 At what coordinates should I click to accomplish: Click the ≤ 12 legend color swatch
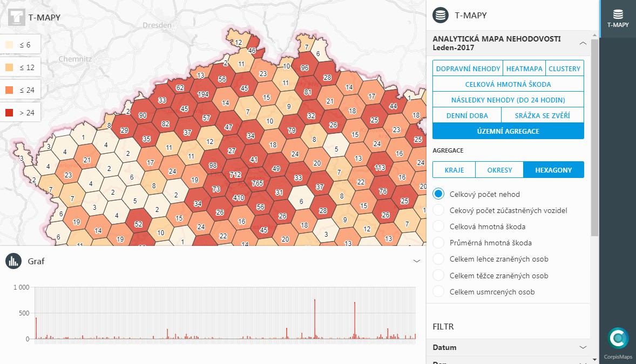point(9,67)
